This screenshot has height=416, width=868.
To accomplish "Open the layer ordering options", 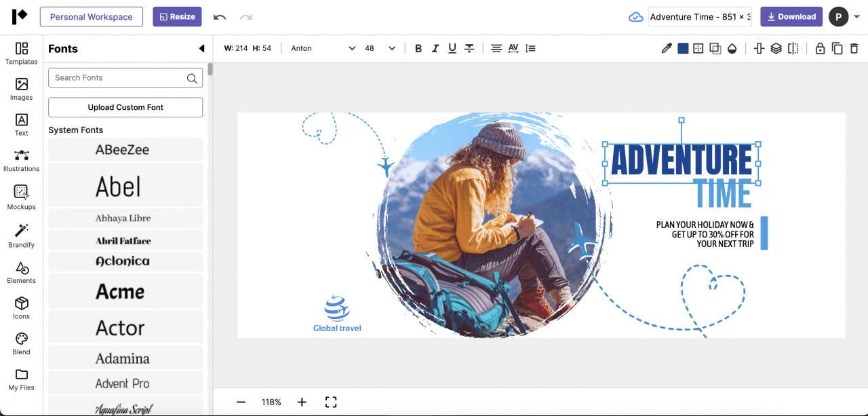I will tap(776, 48).
